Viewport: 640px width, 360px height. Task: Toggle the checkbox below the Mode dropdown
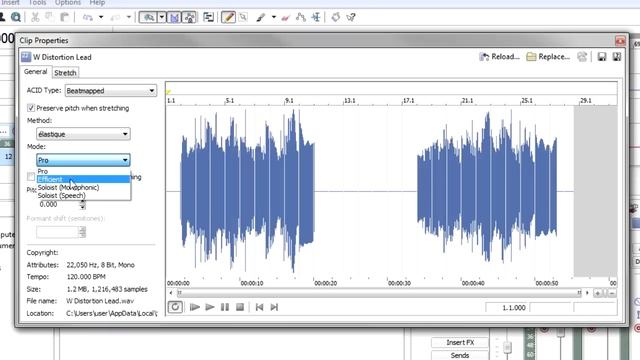pyautogui.click(x=31, y=176)
